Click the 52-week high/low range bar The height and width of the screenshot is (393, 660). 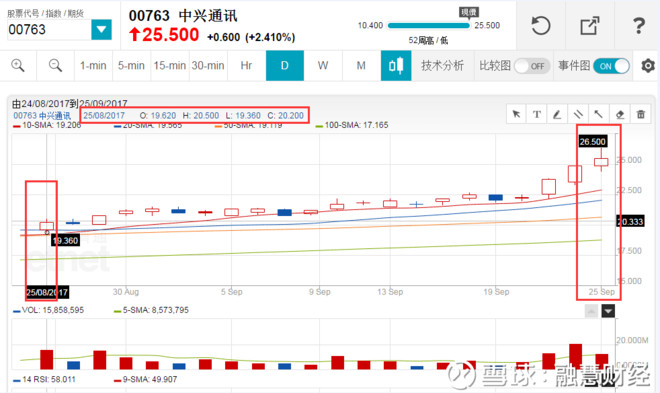(428, 26)
